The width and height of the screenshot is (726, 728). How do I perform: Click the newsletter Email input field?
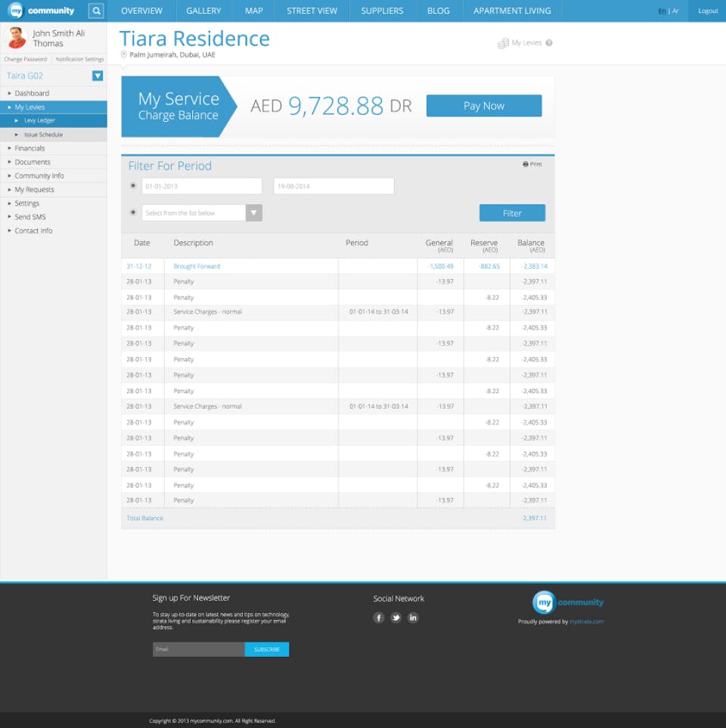(x=199, y=649)
